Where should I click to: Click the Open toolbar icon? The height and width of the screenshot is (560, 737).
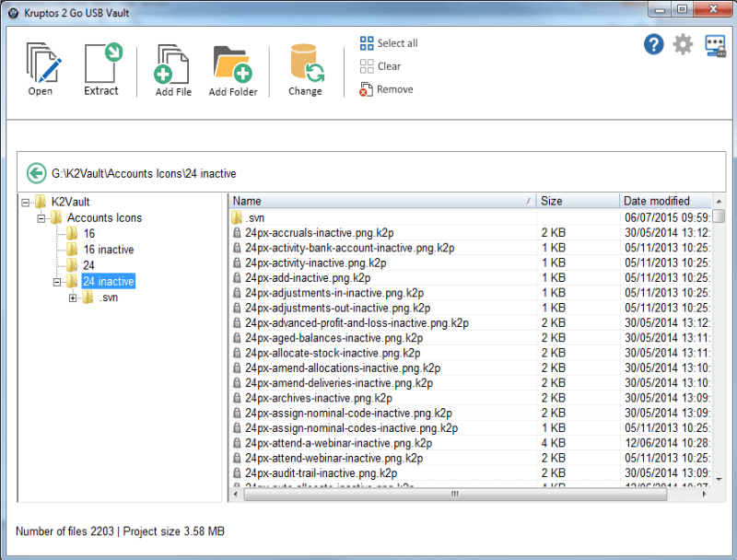41,64
